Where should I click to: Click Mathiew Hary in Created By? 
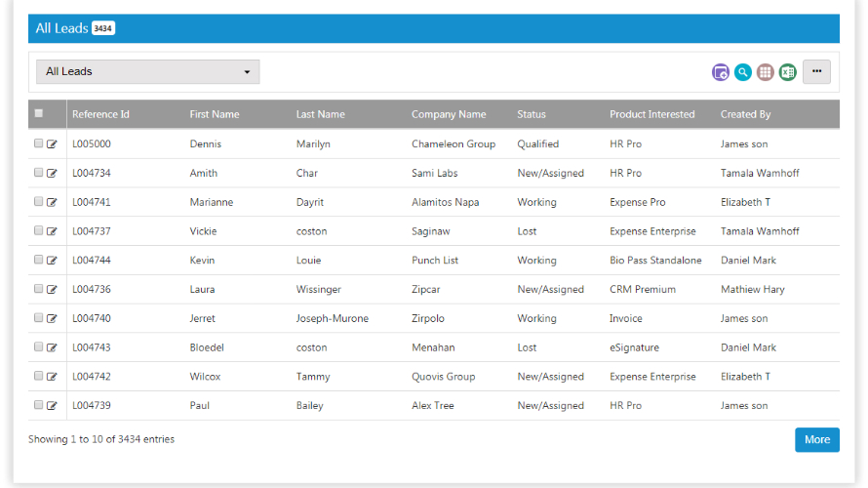(752, 289)
